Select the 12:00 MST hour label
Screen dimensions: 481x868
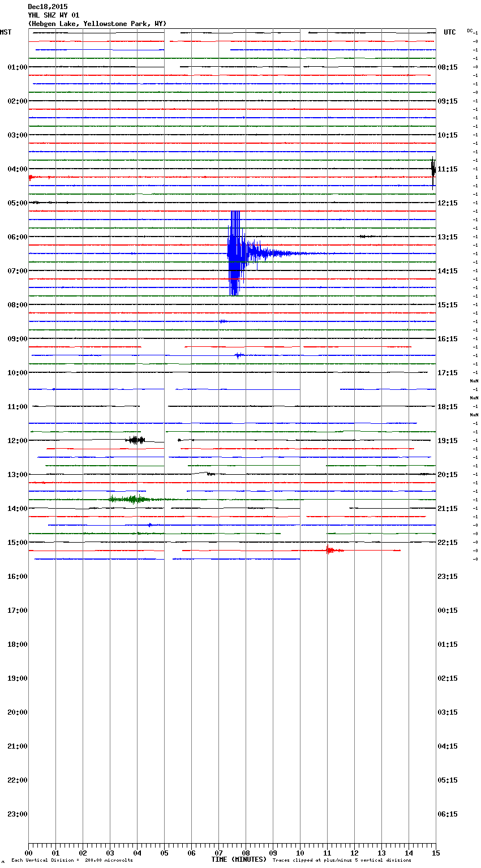point(18,441)
